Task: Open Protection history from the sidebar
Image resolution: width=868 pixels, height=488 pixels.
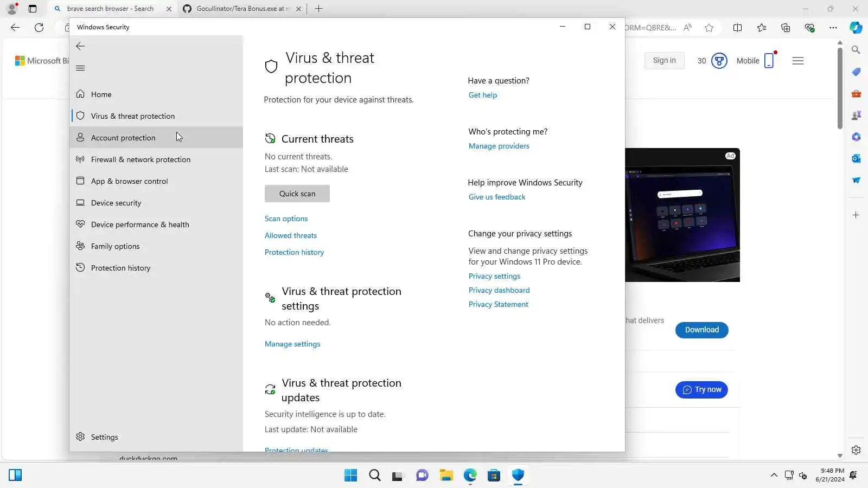Action: click(x=156, y=268)
